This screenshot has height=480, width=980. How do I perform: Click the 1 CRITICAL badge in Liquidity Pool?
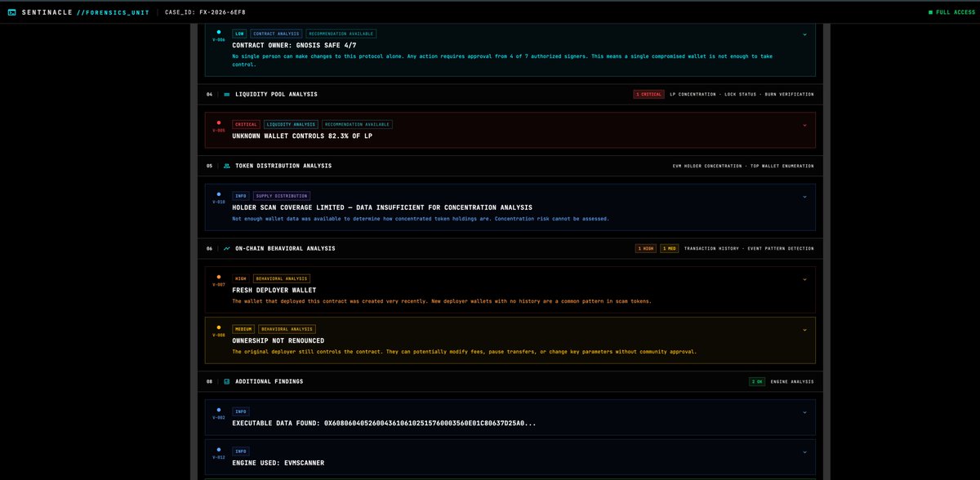click(648, 95)
